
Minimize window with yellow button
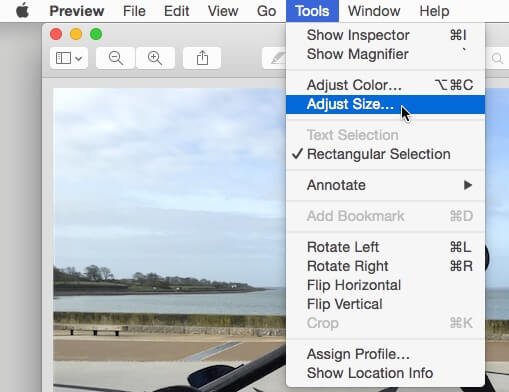(x=76, y=34)
